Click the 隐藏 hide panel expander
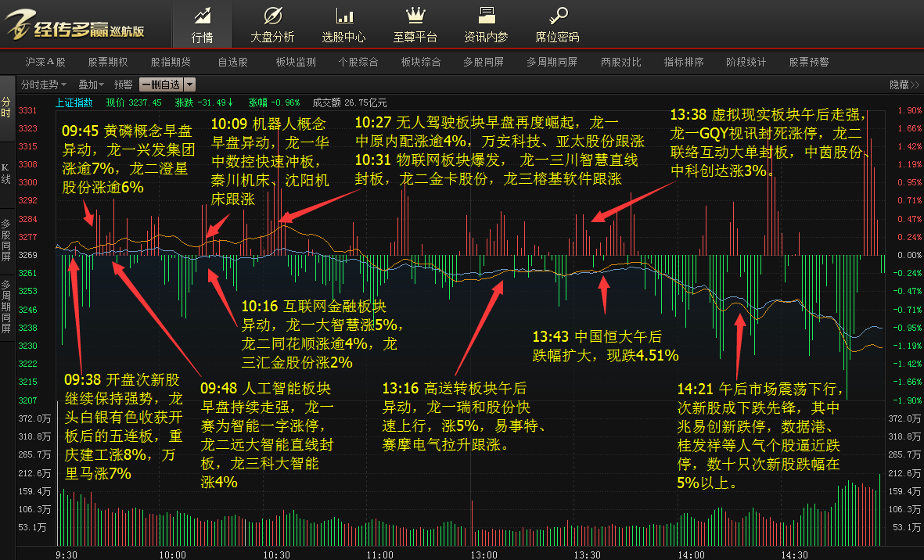This screenshot has width=924, height=560. pos(904,84)
